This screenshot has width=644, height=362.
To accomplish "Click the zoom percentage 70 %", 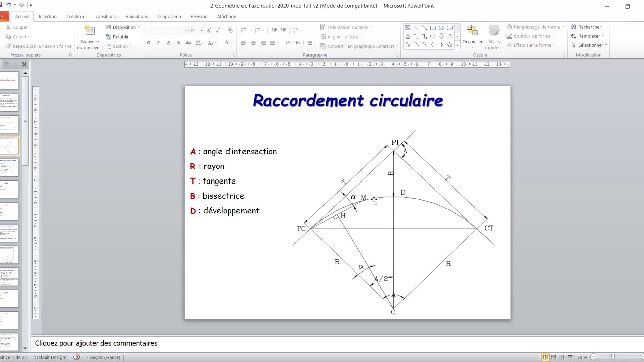I will [x=582, y=357].
